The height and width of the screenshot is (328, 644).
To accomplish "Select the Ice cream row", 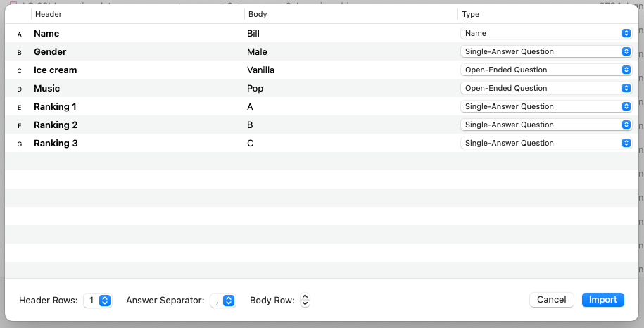I will 55,70.
